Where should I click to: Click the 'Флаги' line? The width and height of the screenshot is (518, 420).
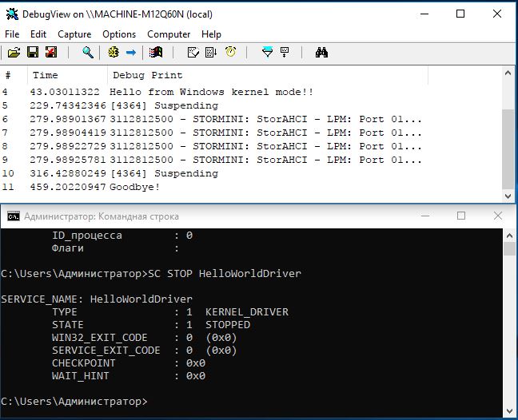(x=116, y=248)
